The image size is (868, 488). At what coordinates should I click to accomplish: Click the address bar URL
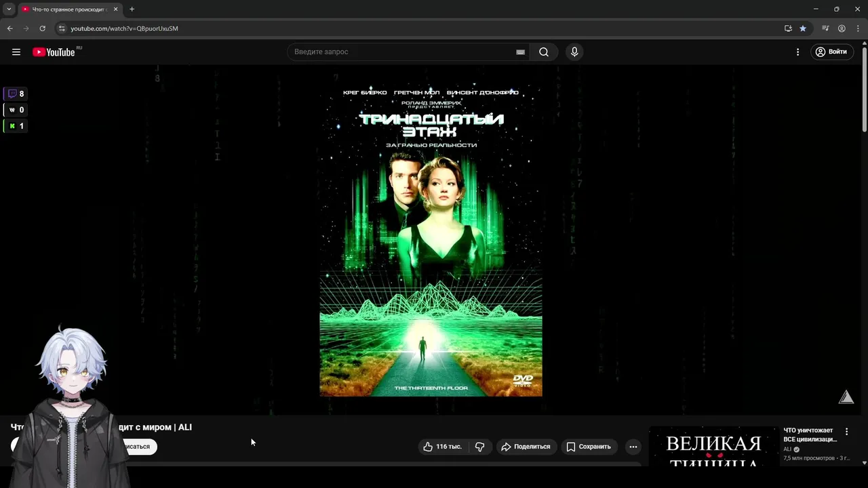point(124,28)
